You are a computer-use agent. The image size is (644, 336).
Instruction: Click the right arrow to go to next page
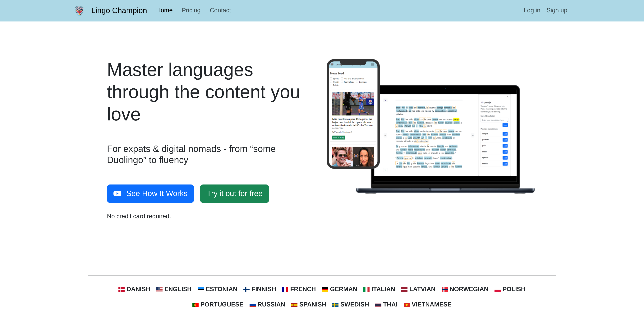click(473, 136)
